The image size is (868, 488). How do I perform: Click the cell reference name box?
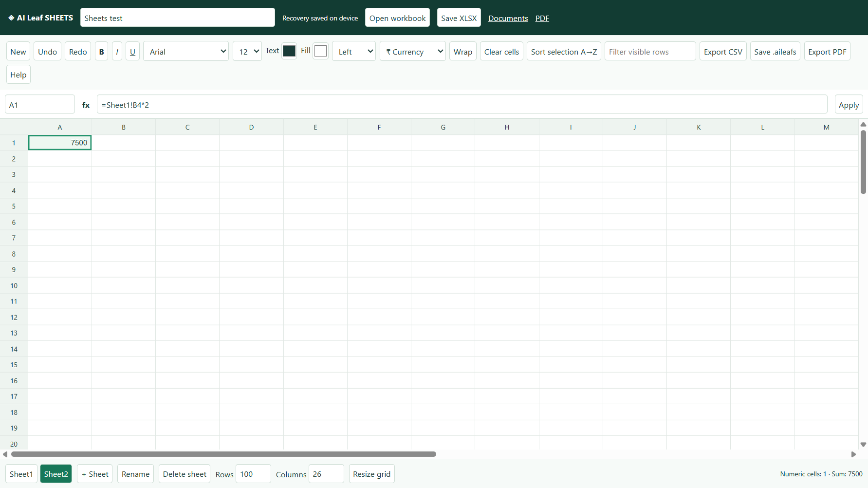[x=40, y=104]
